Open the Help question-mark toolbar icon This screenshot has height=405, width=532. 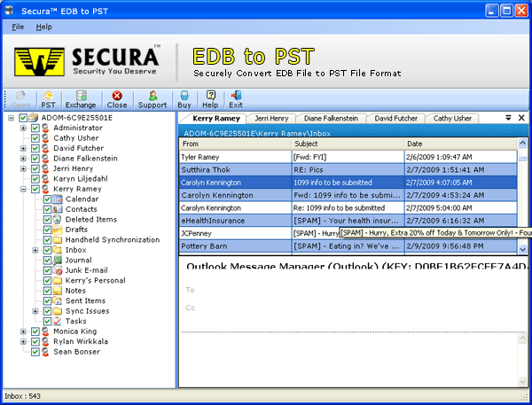210,99
